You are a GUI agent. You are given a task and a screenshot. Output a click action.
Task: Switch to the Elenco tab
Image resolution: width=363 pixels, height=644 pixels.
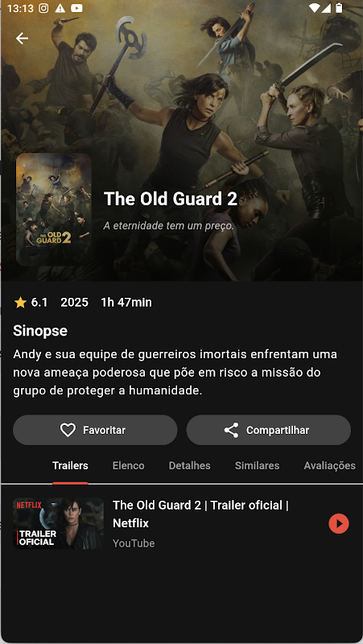pos(129,466)
